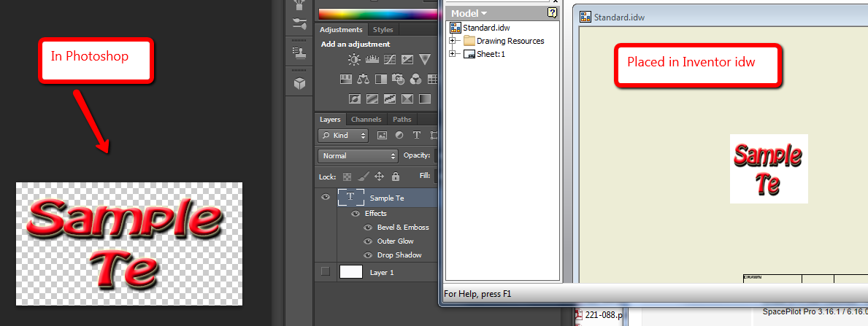Lock all layer attributes with padlock
The image size is (868, 326).
[x=395, y=176]
